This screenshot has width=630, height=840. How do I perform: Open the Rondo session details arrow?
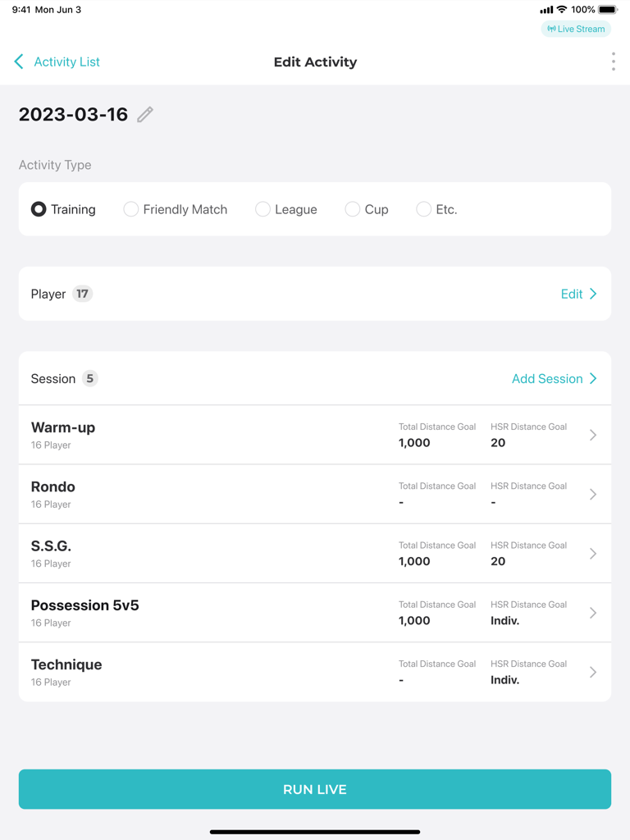pyautogui.click(x=593, y=495)
